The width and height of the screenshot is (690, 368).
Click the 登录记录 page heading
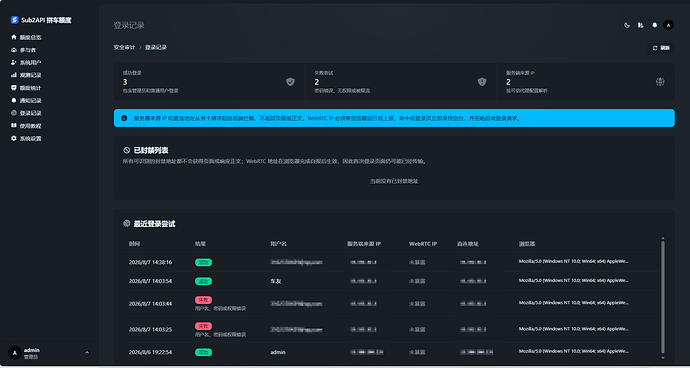129,26
